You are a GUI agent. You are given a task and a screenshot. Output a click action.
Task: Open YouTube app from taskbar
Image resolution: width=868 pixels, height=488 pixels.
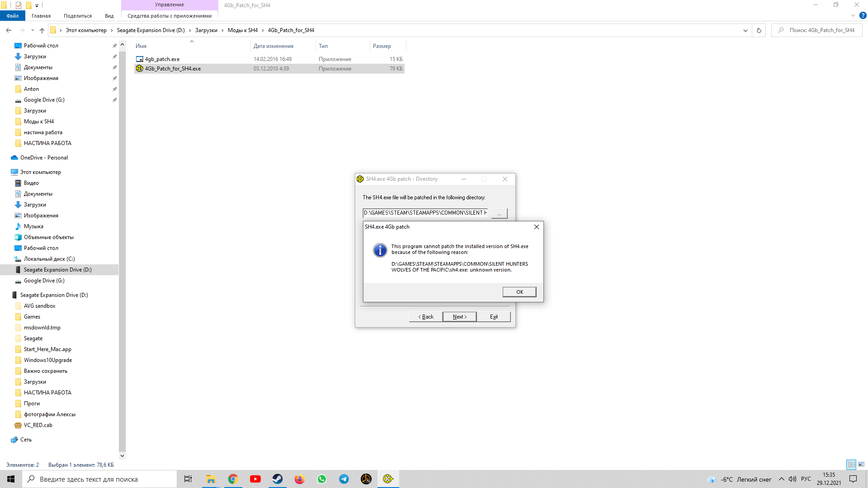(x=255, y=479)
